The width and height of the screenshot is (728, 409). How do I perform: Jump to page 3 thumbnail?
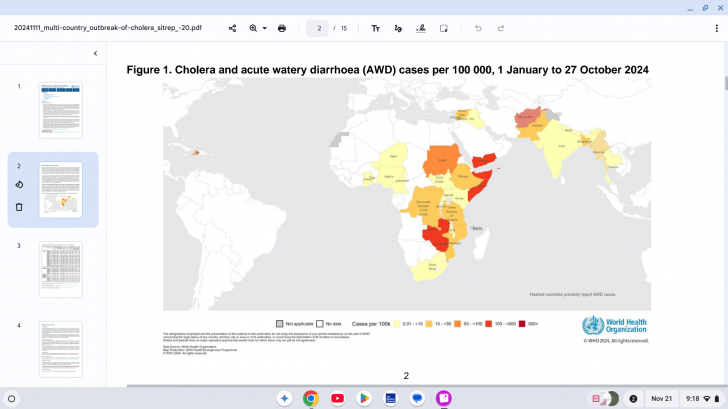coord(60,269)
